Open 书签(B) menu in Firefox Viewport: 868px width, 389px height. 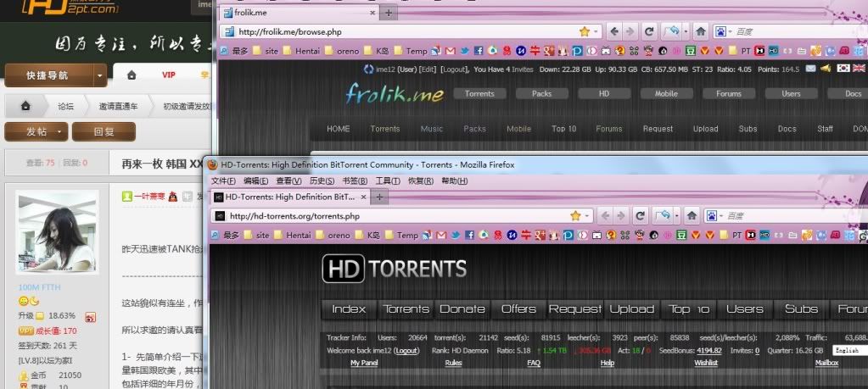(355, 181)
